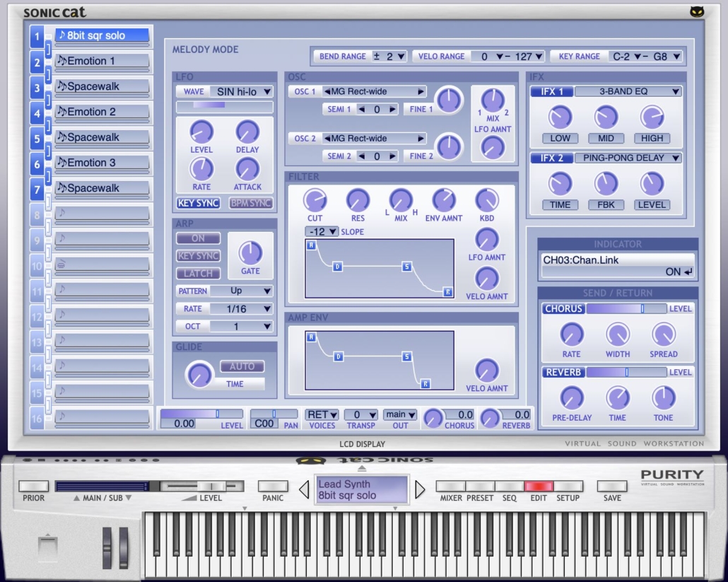Switch to the MIXER view
This screenshot has height=582, width=728.
coord(451,487)
